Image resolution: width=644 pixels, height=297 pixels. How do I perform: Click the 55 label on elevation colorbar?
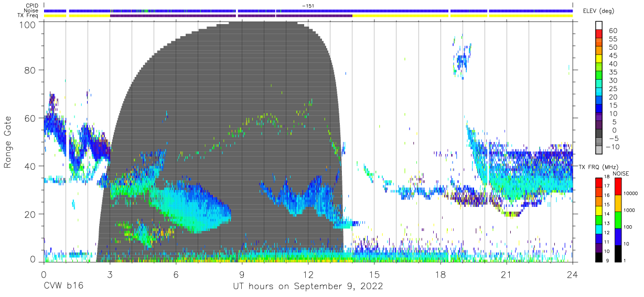point(614,39)
